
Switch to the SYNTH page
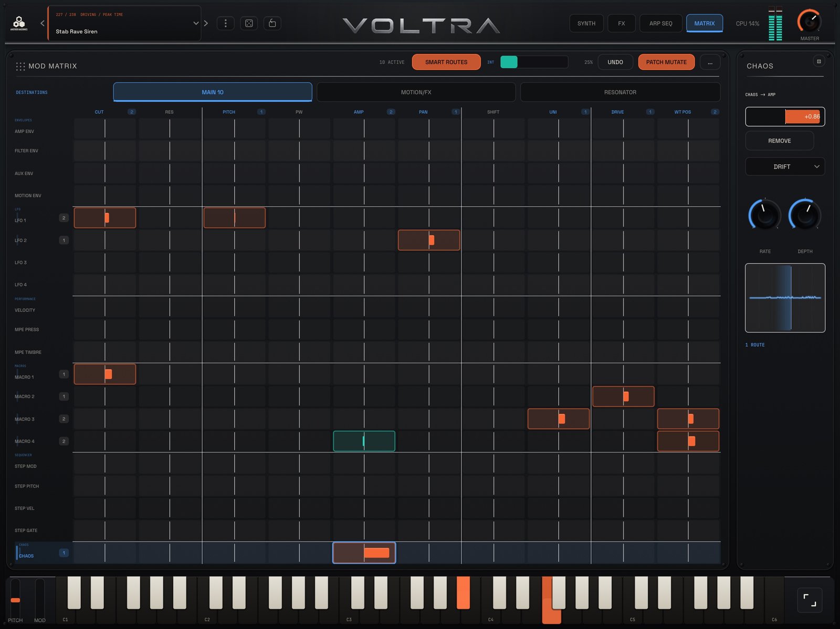[586, 24]
